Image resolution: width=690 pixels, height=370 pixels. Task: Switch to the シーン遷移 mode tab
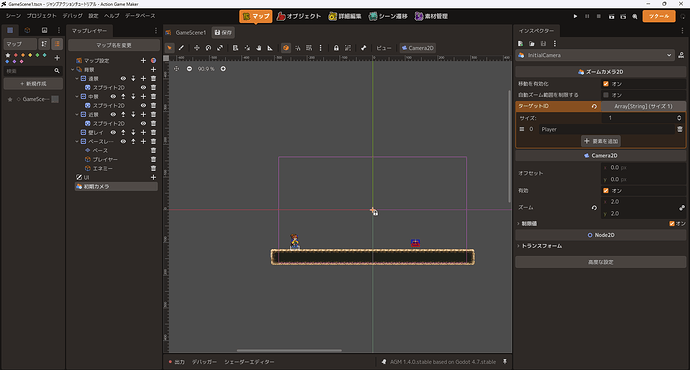[x=388, y=16]
